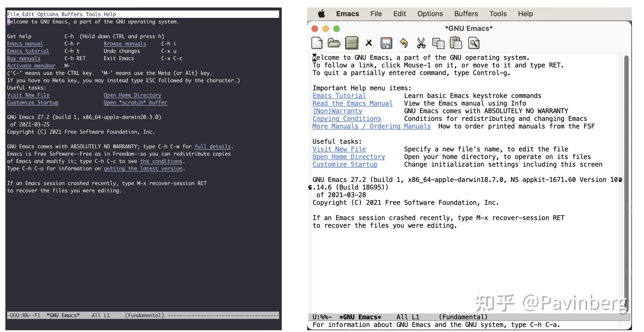Click the Visit New File link
The width and height of the screenshot is (644, 332).
(x=339, y=149)
